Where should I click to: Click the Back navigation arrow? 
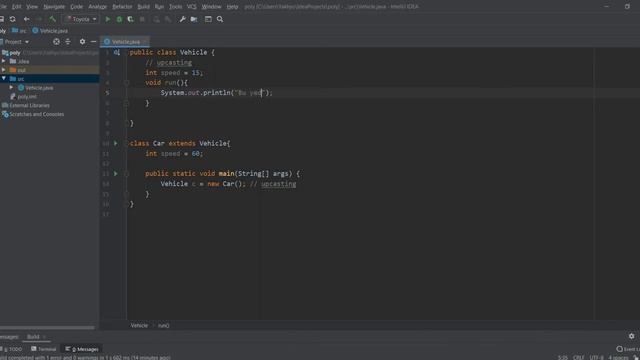(27, 19)
